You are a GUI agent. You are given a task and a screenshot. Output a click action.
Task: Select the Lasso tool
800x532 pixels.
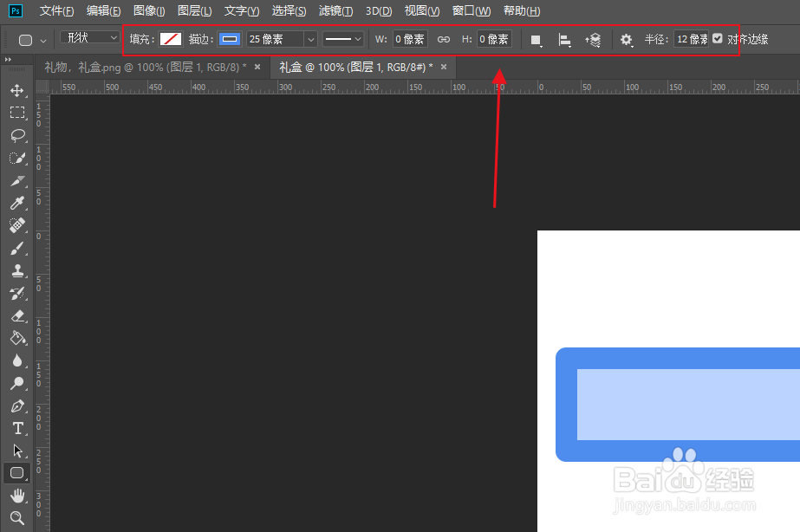tap(16, 135)
